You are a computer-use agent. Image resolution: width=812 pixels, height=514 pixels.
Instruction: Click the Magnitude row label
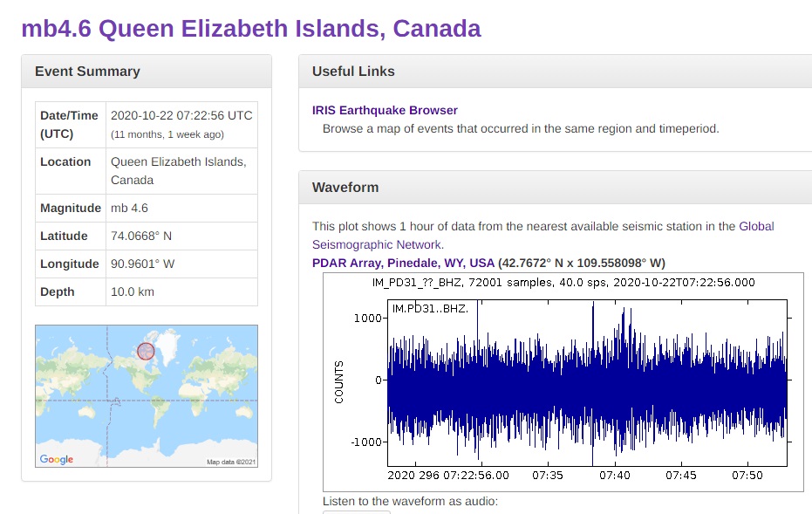(71, 209)
